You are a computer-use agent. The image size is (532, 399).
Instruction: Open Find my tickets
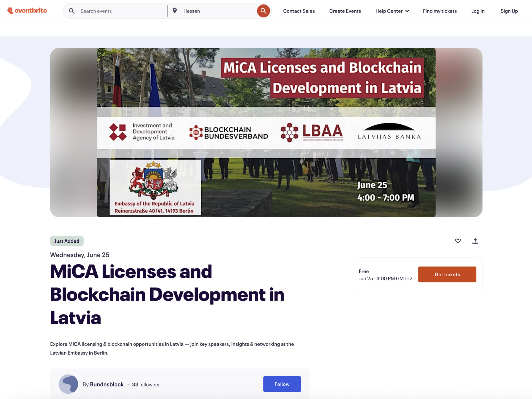[440, 11]
